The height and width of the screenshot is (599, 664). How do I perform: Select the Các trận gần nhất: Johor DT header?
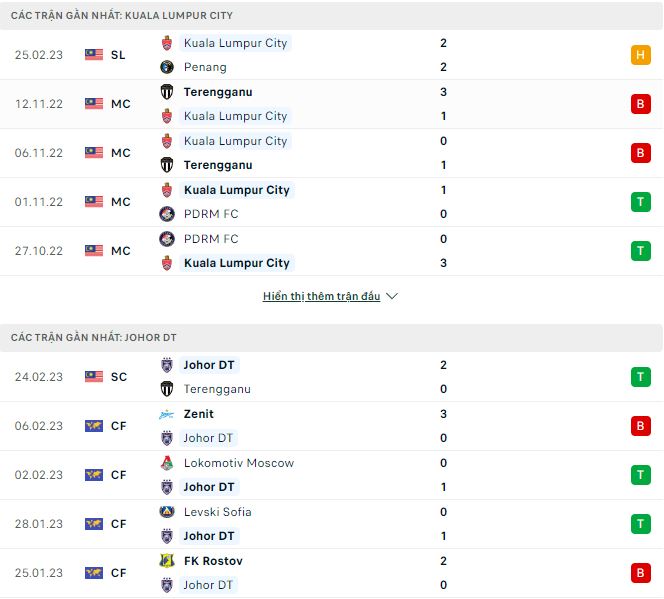[x=94, y=338]
